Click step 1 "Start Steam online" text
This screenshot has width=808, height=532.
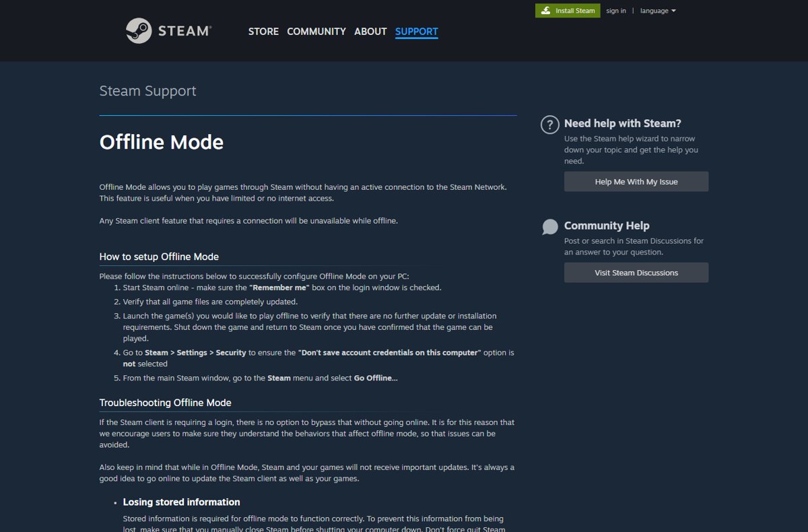(282, 288)
